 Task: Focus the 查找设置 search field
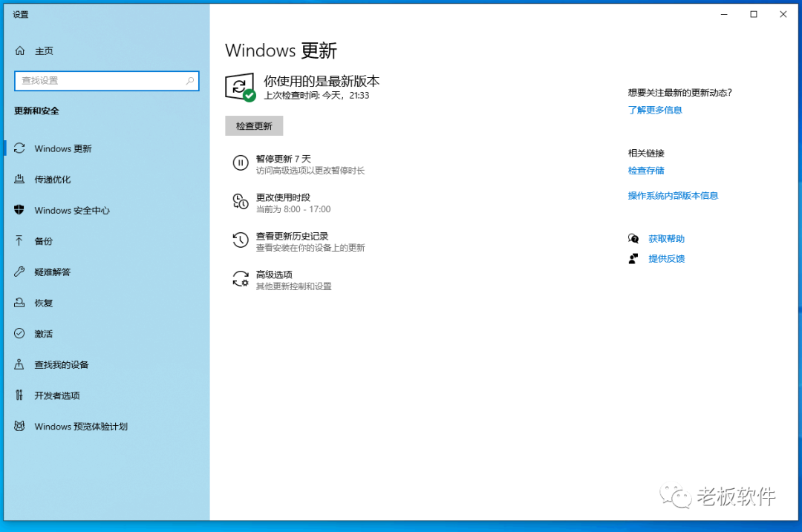click(106, 81)
